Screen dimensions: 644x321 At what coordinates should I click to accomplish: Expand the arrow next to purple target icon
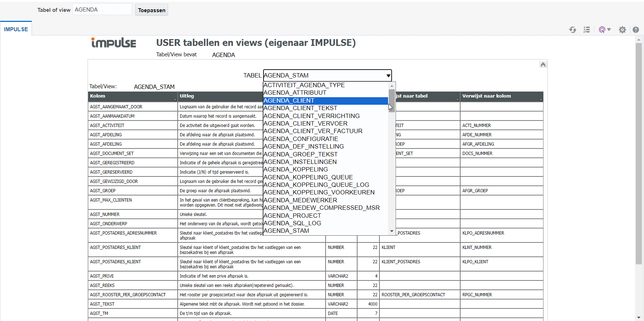coord(609,30)
